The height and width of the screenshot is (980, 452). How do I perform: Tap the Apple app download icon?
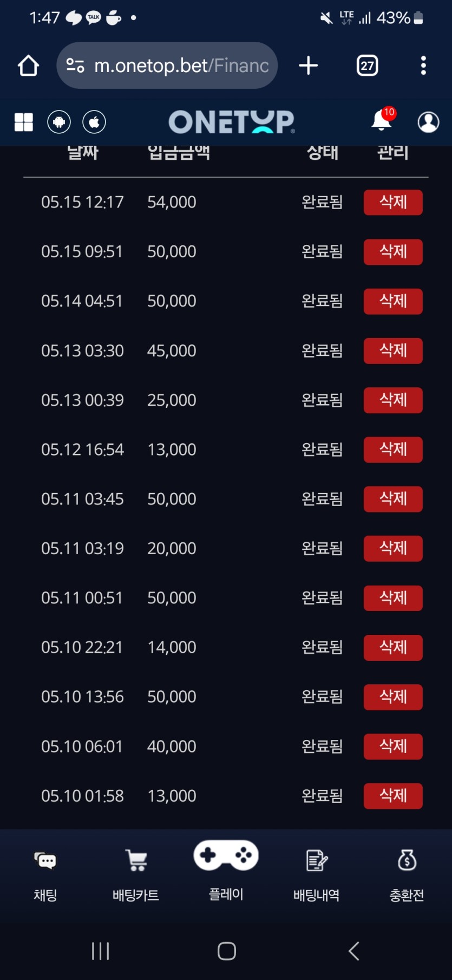94,122
